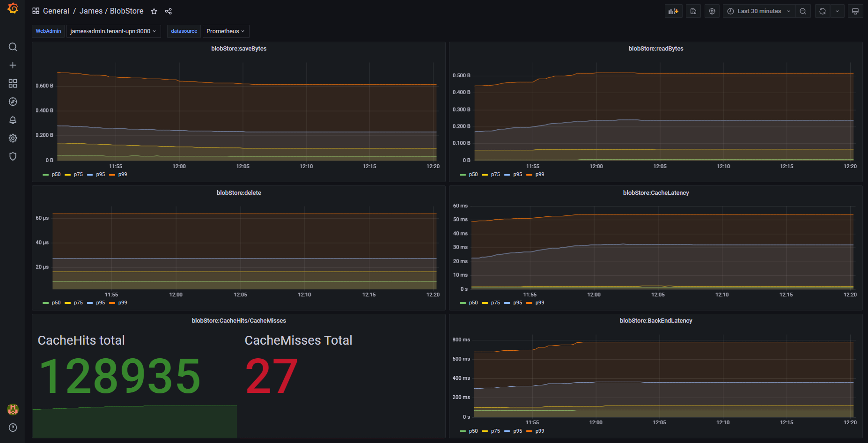
Task: Click the datasource variable label
Action: [184, 31]
